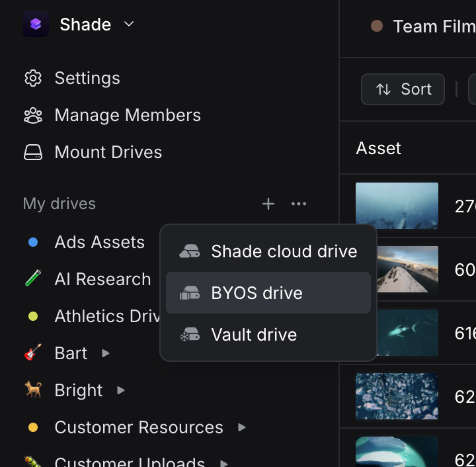Open the Ads Assets drive
The width and height of the screenshot is (476, 467).
tap(99, 242)
